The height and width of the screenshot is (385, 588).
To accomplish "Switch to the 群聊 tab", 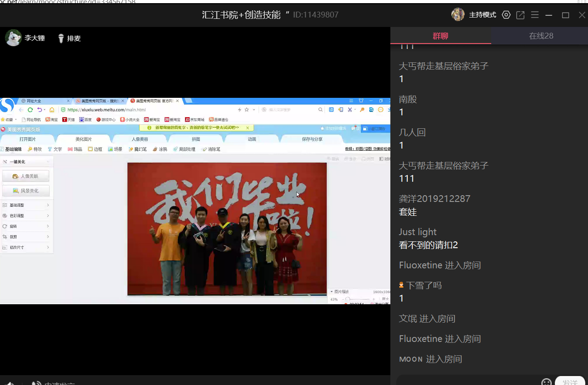I will (x=440, y=36).
